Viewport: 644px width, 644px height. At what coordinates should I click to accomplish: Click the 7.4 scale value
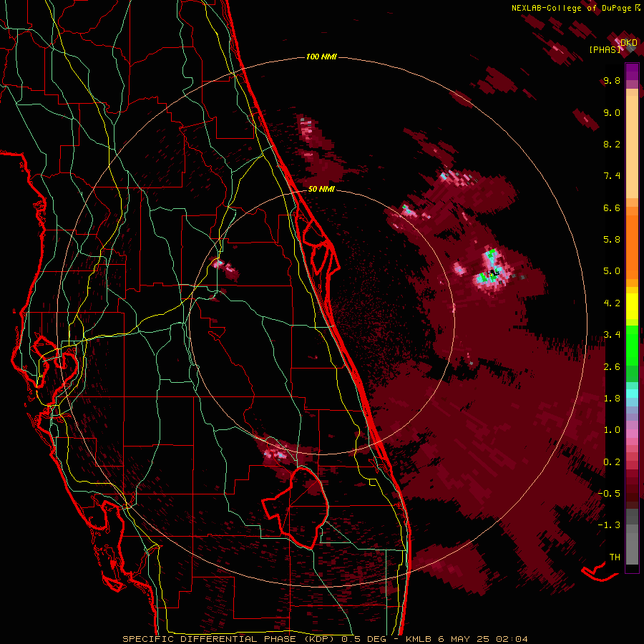click(612, 176)
